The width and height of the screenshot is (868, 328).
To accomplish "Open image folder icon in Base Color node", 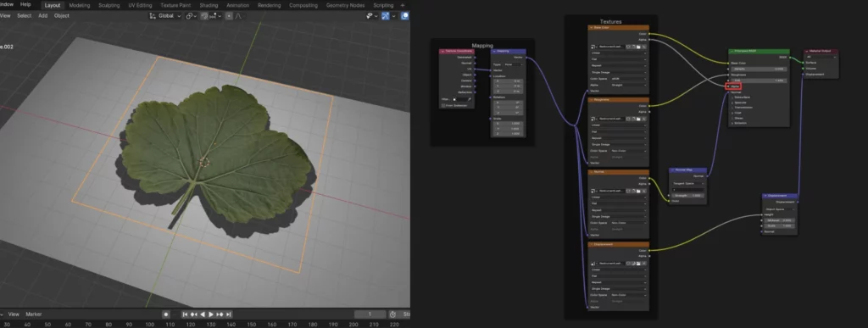I will tap(638, 47).
